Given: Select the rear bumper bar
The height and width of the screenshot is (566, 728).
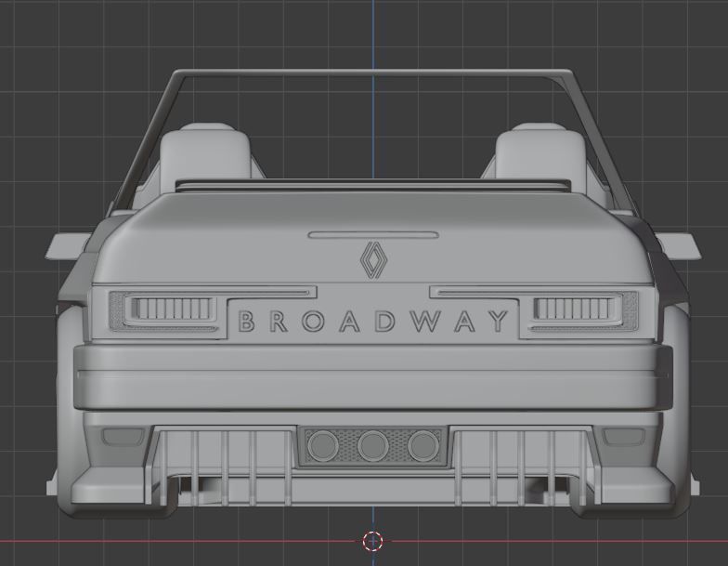Looking at the screenshot, I should [x=373, y=377].
